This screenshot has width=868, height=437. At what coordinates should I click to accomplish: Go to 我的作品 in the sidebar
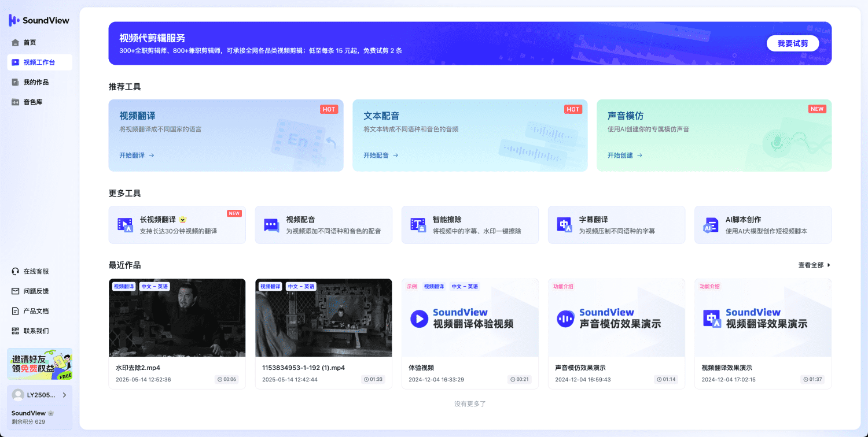click(39, 82)
